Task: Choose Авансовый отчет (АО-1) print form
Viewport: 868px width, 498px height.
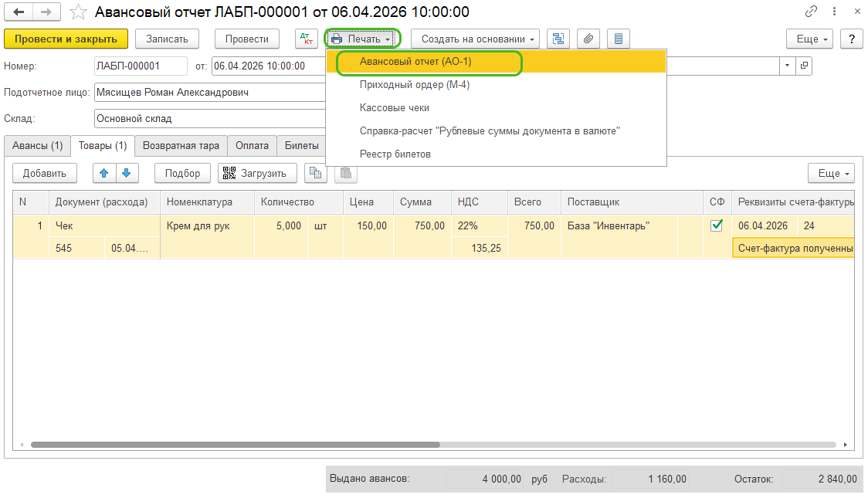Action: pos(496,62)
